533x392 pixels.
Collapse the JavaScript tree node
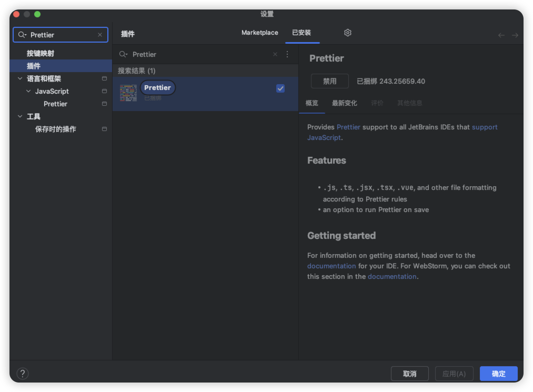pyautogui.click(x=28, y=91)
